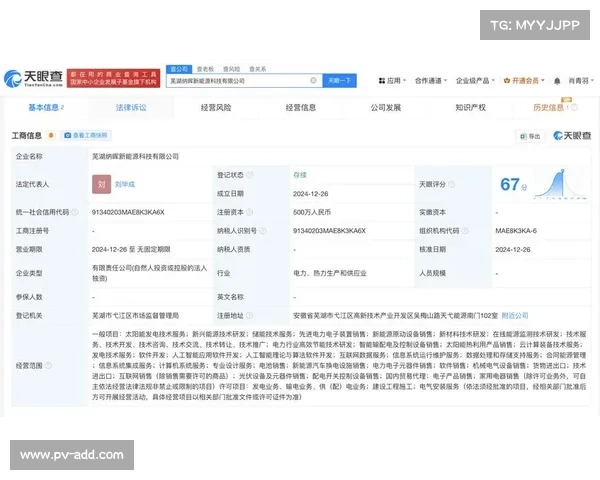Switch to the 基本信息 tab
This screenshot has width=600, height=480.
46,108
